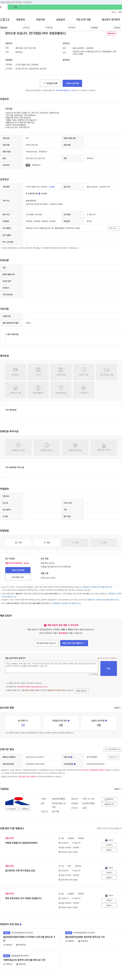This screenshot has width=122, height=980.
Task: Jump to the 기업정보 section tab
Action: 117,28
